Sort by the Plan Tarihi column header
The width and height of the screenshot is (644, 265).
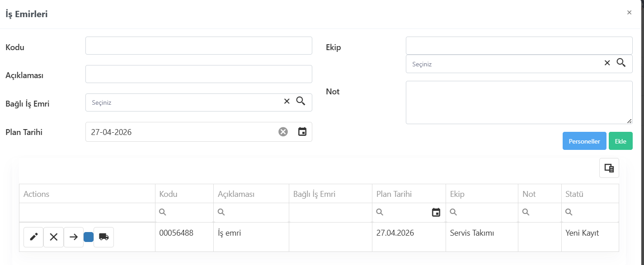click(x=409, y=194)
